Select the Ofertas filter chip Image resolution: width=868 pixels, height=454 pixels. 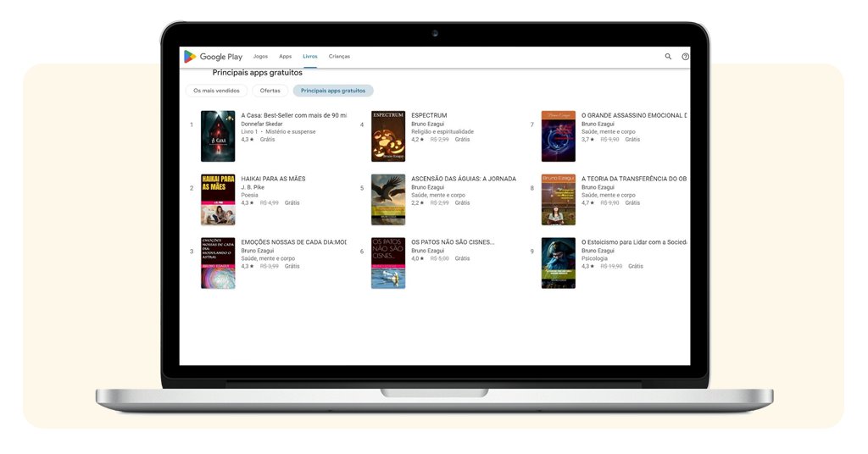pyautogui.click(x=270, y=91)
